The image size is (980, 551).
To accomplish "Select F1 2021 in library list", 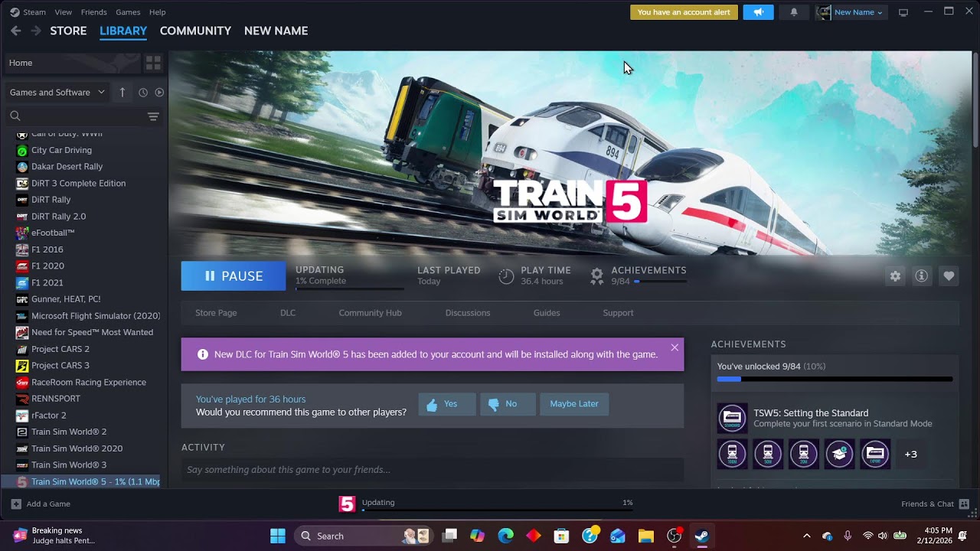I will click(47, 283).
